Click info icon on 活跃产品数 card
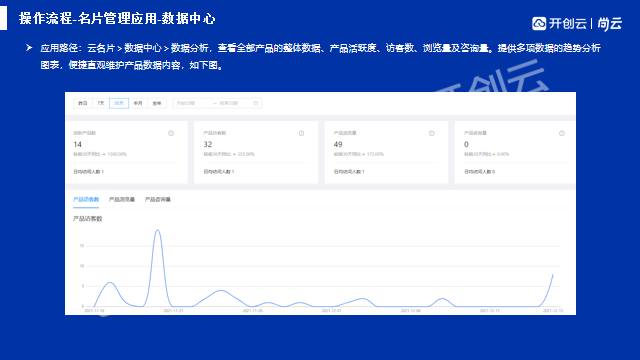 pyautogui.click(x=171, y=133)
